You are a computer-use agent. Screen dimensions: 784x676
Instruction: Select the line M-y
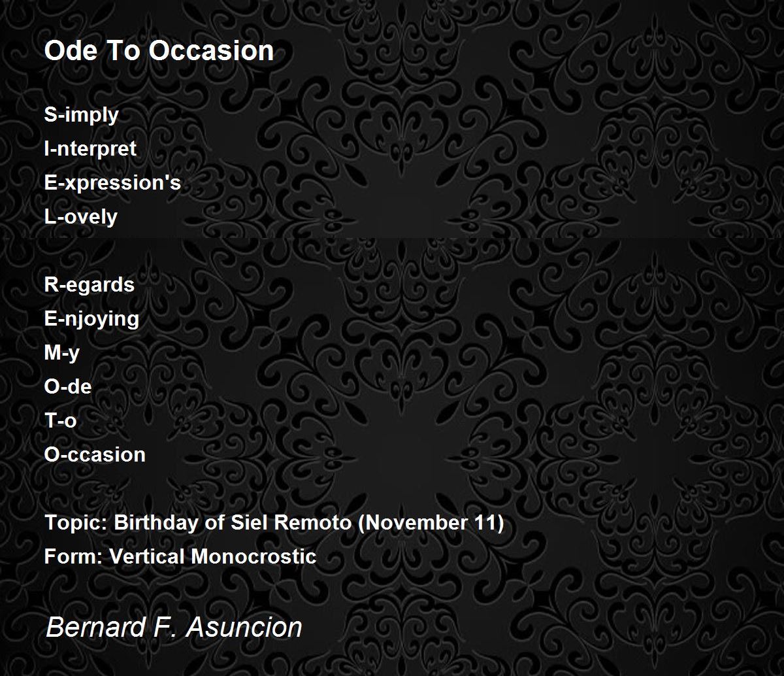click(x=62, y=353)
